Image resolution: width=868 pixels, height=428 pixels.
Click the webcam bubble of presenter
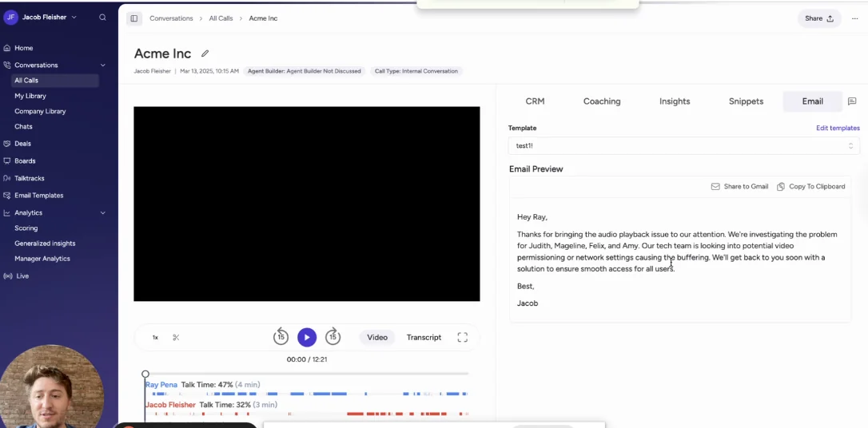point(51,386)
